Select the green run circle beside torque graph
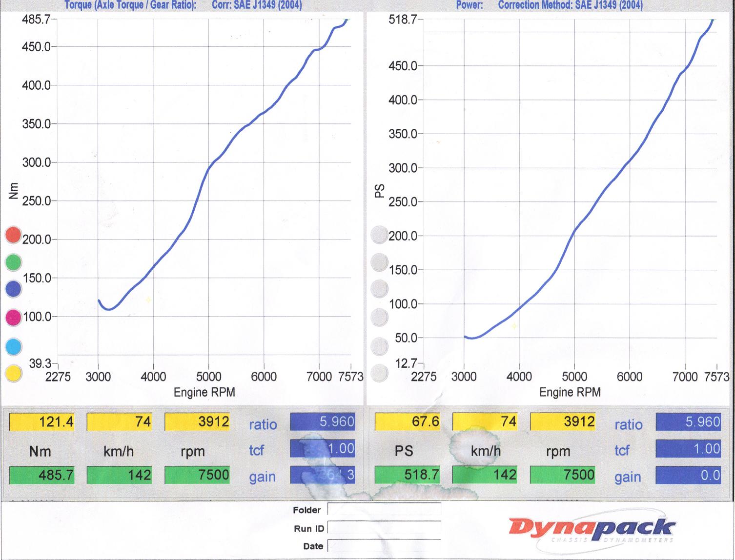This screenshot has height=560, width=735. click(13, 262)
